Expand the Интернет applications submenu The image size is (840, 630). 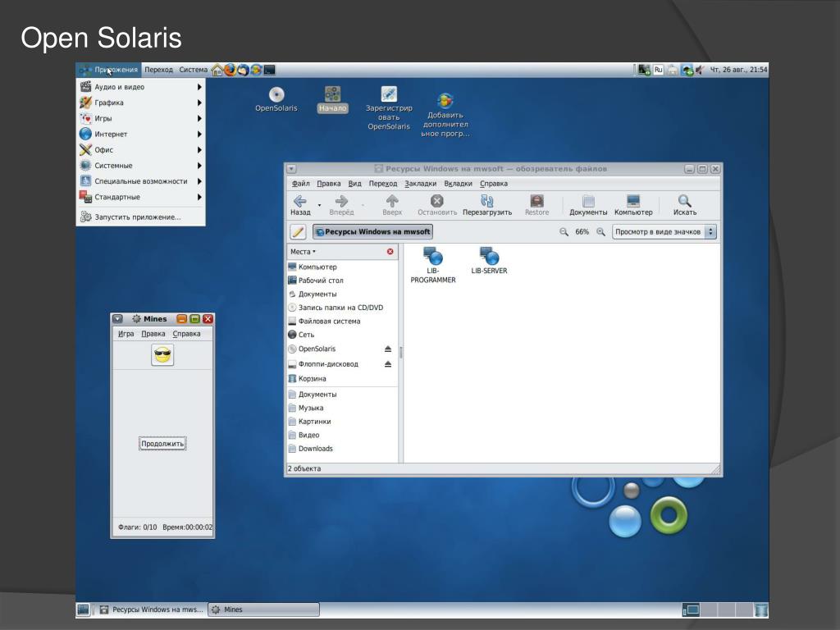pos(140,134)
